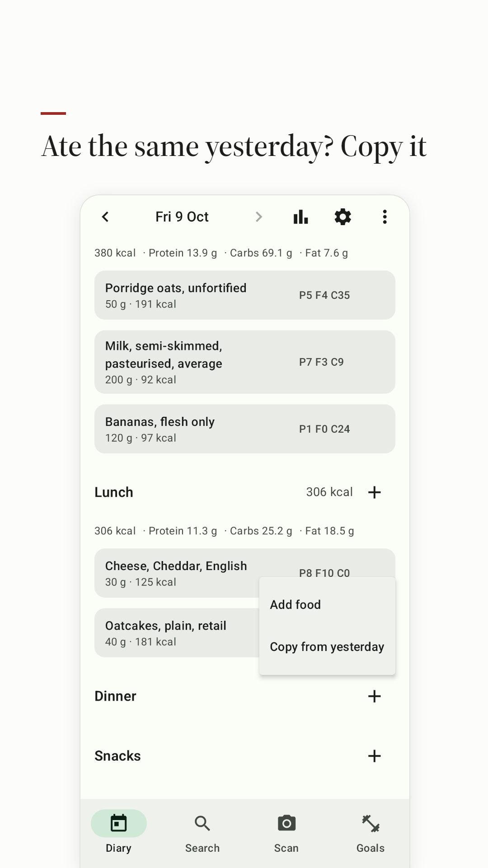Screen dimensions: 488x868
Task: Open Bananas, flesh only entry
Action: point(245,429)
